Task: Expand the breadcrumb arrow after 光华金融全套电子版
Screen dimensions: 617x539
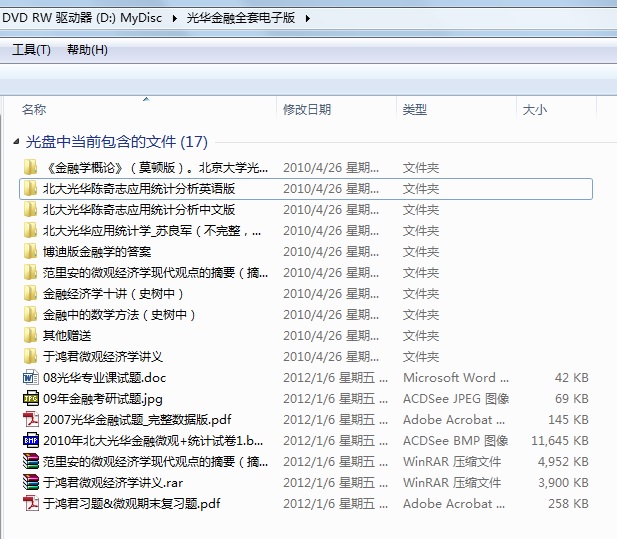Action: pos(307,18)
